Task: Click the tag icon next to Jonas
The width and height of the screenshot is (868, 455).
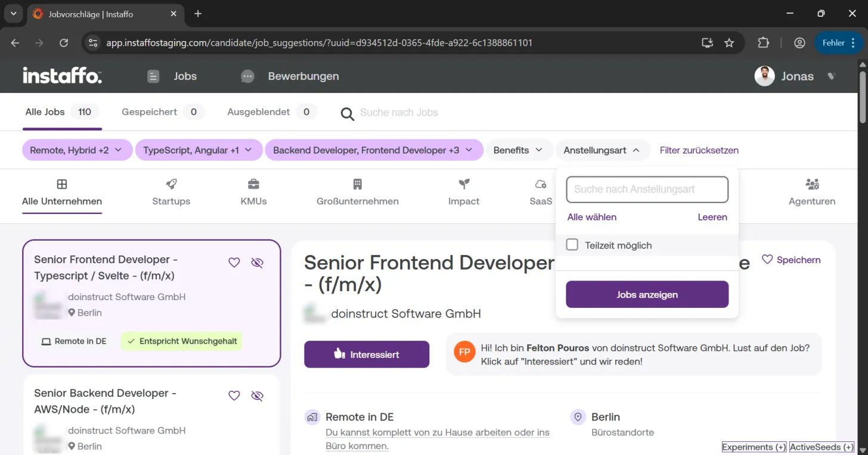Action: click(832, 76)
